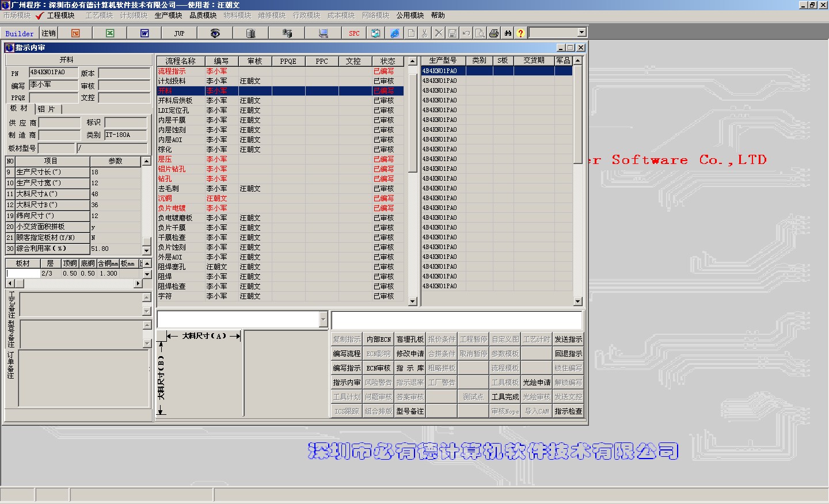829x504 pixels.
Task: Click the Excel export toolbar icon
Action: [x=110, y=33]
